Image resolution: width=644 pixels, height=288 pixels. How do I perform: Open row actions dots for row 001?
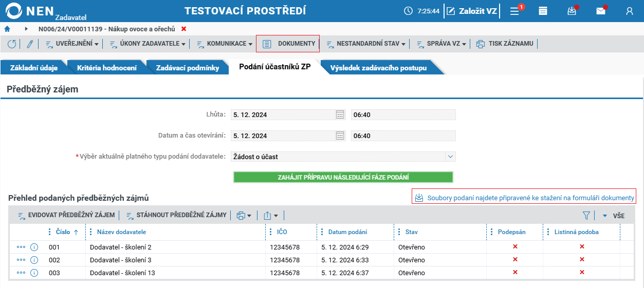(x=21, y=247)
